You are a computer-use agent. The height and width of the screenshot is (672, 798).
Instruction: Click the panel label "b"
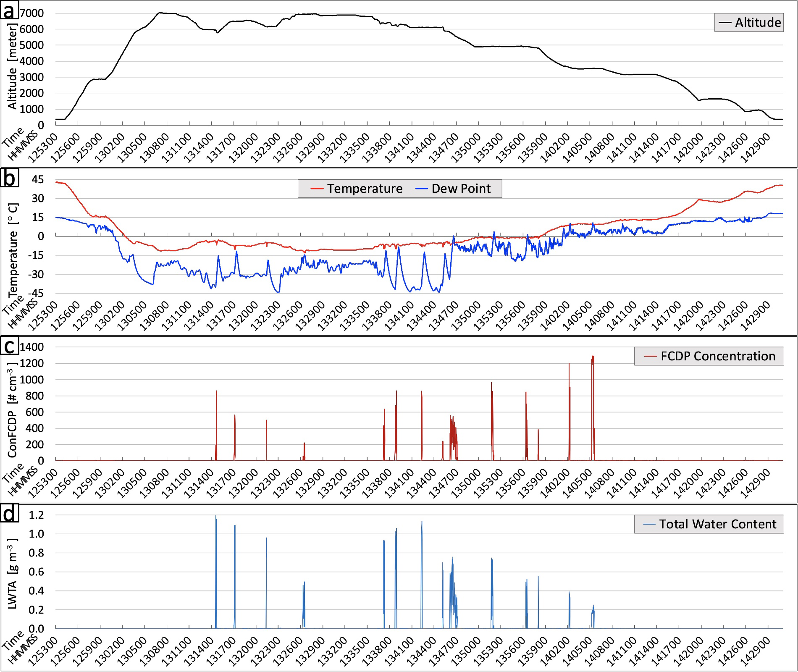pos(10,178)
